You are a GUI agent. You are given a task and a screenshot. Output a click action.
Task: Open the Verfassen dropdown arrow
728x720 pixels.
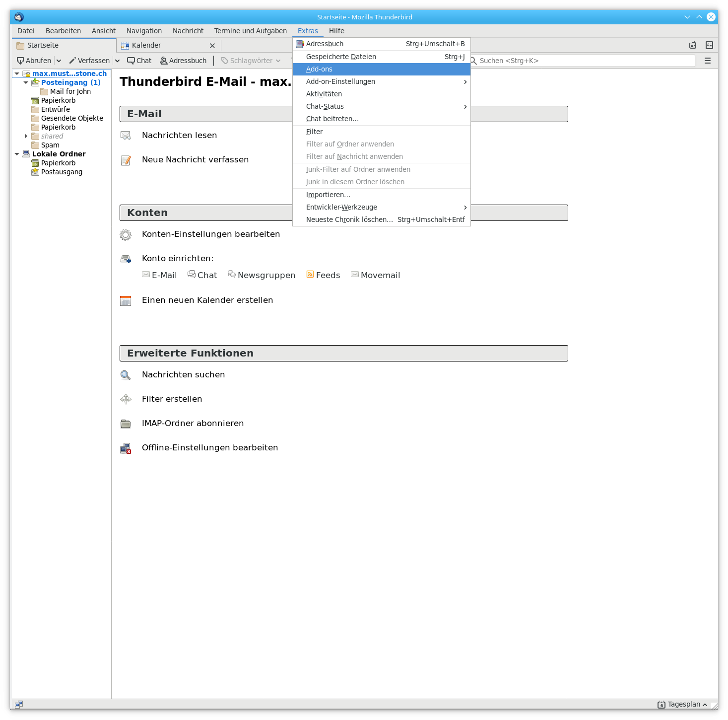[x=118, y=61]
